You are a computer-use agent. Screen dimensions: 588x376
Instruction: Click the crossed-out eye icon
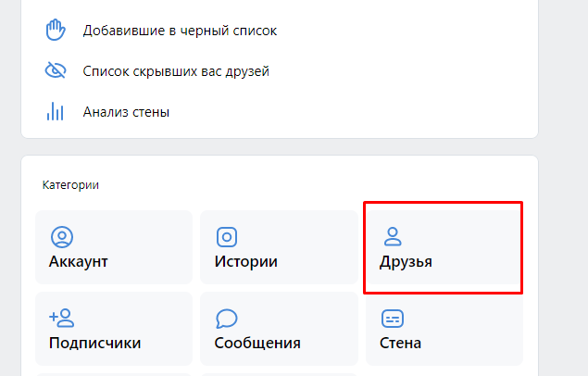(56, 70)
